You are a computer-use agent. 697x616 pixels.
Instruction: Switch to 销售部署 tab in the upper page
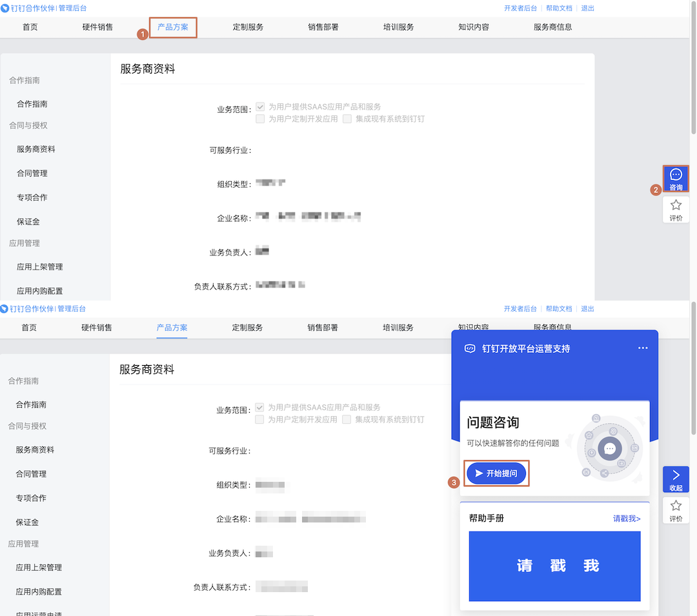tap(323, 27)
